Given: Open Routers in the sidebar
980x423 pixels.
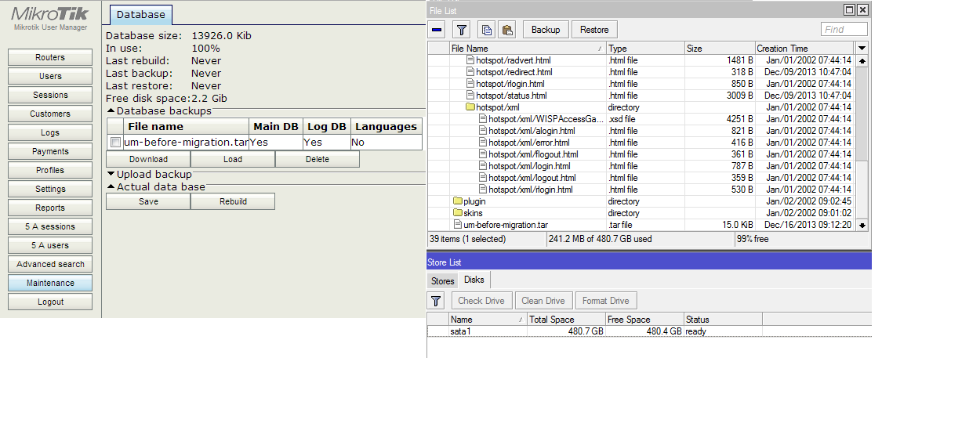Looking at the screenshot, I should pyautogui.click(x=50, y=57).
